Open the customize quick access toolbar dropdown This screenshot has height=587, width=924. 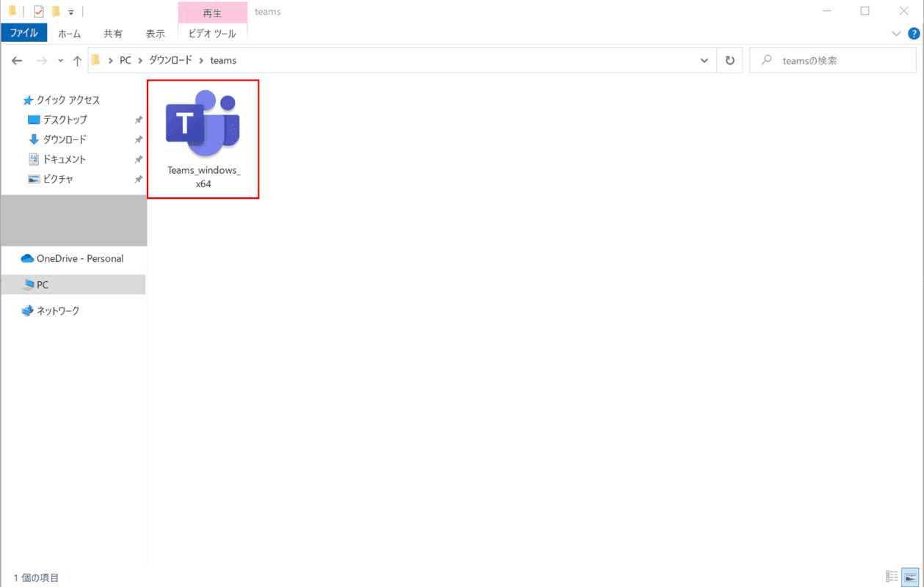(x=71, y=12)
